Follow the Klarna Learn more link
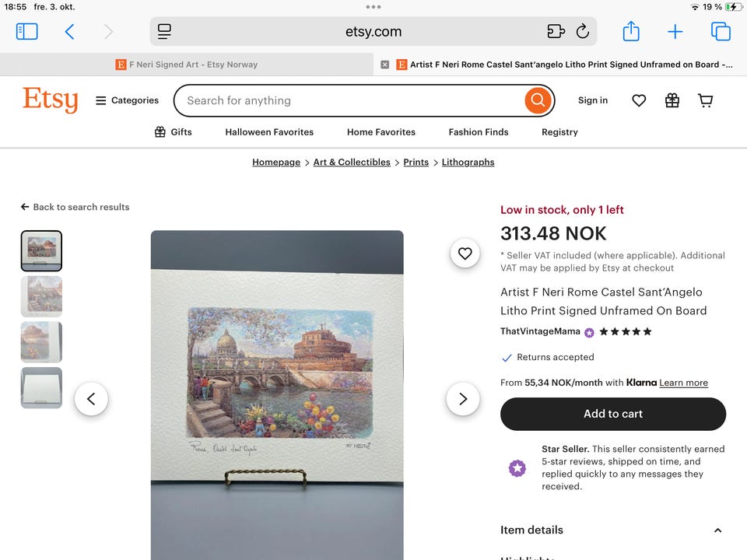 point(683,383)
